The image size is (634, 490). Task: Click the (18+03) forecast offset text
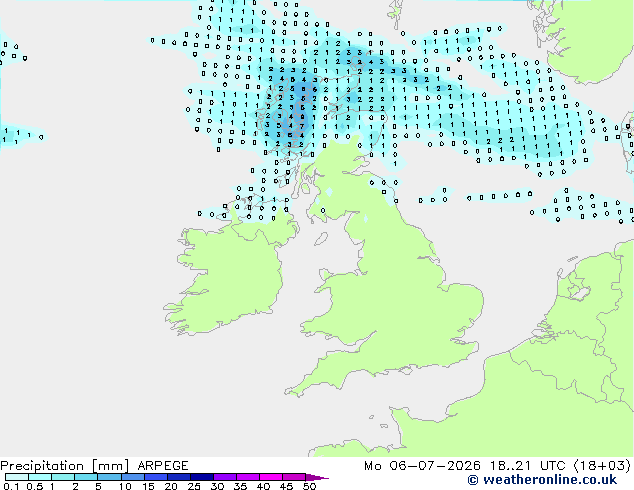click(602, 466)
